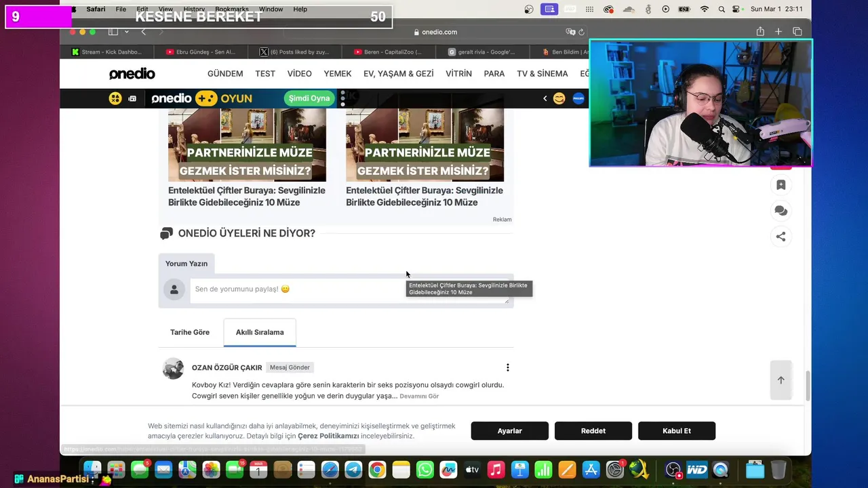This screenshot has height=488, width=868.
Task: Click the comment text field
Action: tap(349, 289)
